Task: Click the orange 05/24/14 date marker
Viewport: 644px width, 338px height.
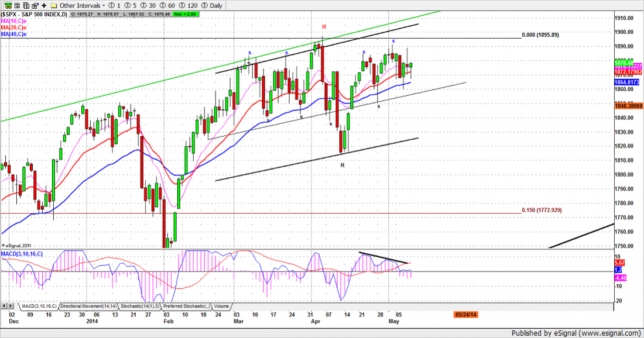Action: 465,315
